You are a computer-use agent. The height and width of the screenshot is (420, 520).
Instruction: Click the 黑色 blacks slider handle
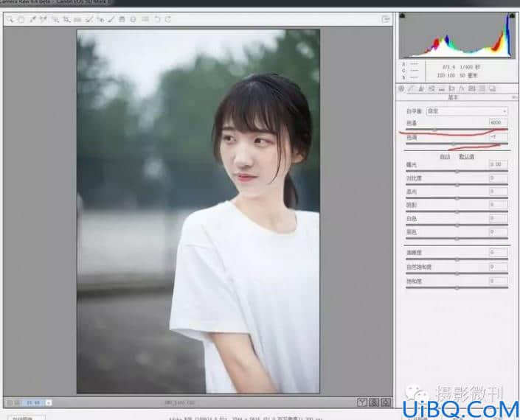[x=457, y=239]
